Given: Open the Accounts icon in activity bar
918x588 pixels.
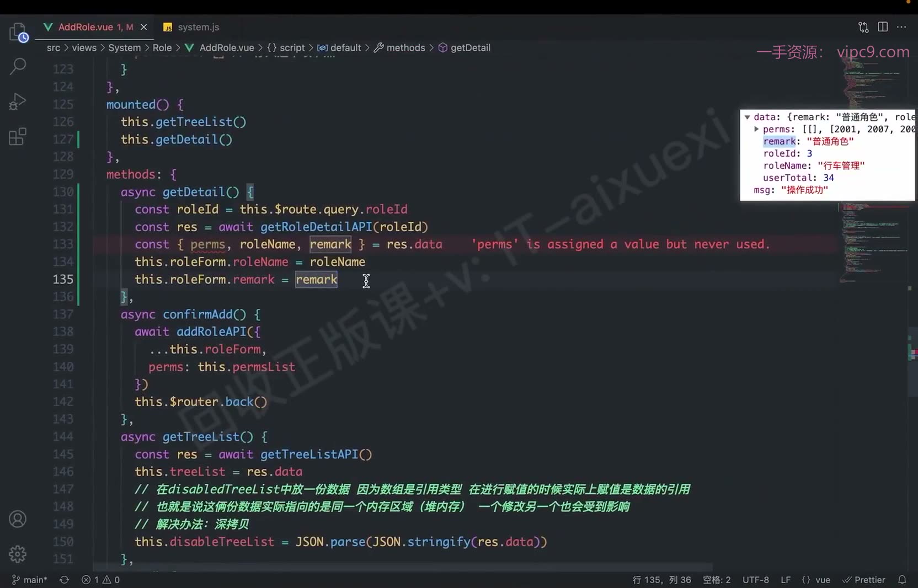Looking at the screenshot, I should 18,519.
